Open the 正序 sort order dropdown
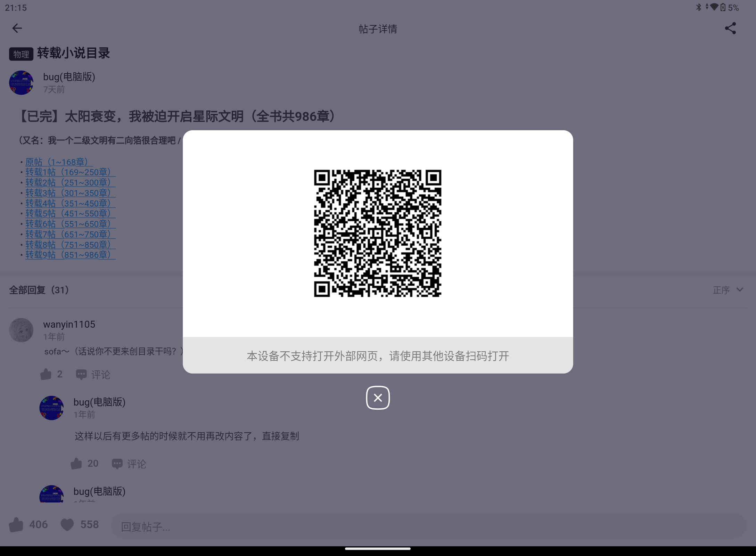 (x=722, y=289)
